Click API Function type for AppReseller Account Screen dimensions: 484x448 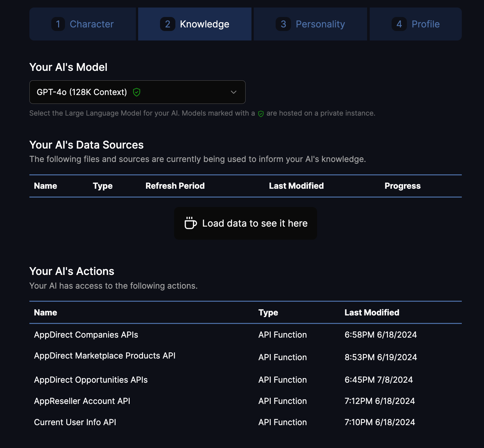pos(282,401)
